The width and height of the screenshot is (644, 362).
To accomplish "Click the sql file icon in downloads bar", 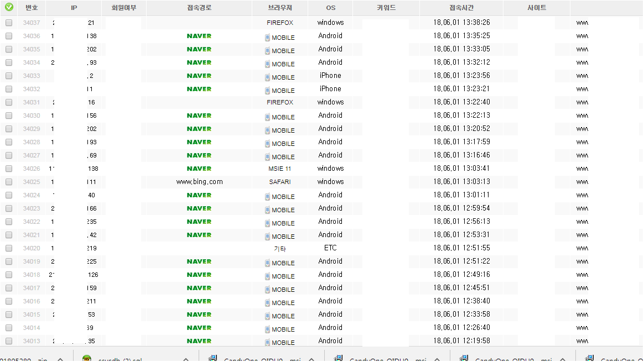I will (87, 358).
